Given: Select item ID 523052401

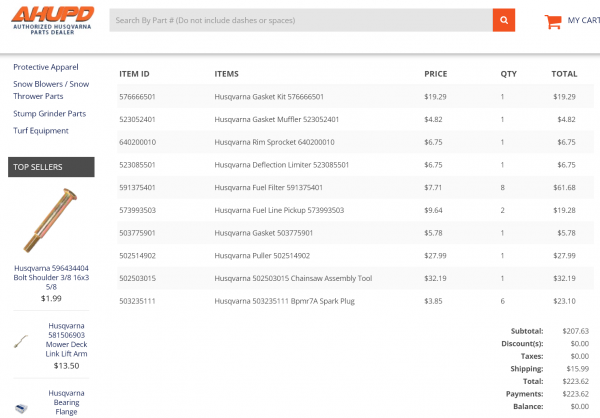Looking at the screenshot, I should [137, 119].
